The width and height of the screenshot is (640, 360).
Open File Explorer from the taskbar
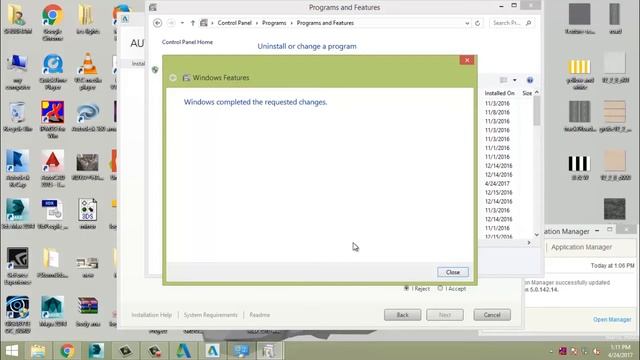[x=38, y=351]
